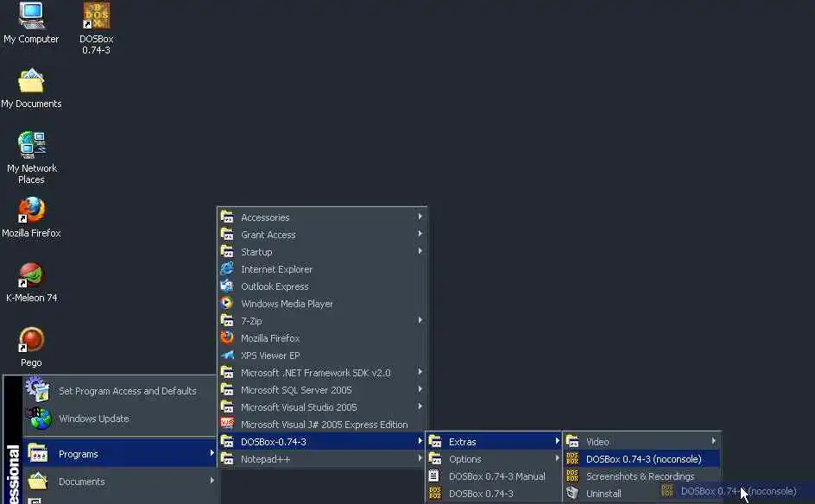Click the Windows Update globe icon
Image resolution: width=815 pixels, height=504 pixels.
click(40, 418)
